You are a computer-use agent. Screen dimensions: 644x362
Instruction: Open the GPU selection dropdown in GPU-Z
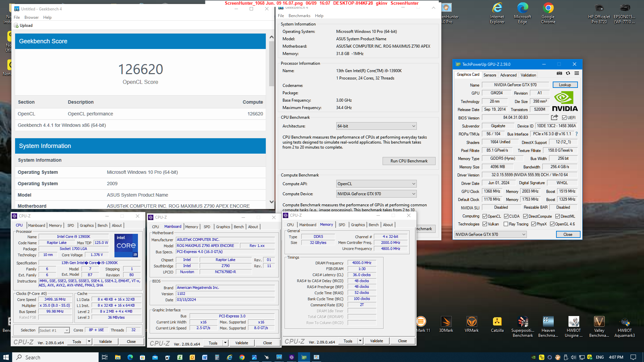click(x=490, y=235)
